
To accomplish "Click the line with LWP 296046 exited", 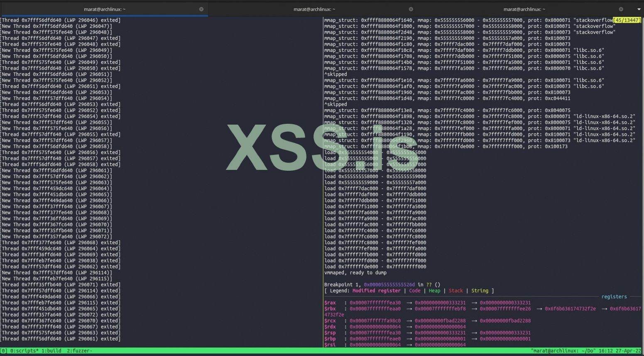I will click(x=61, y=20).
